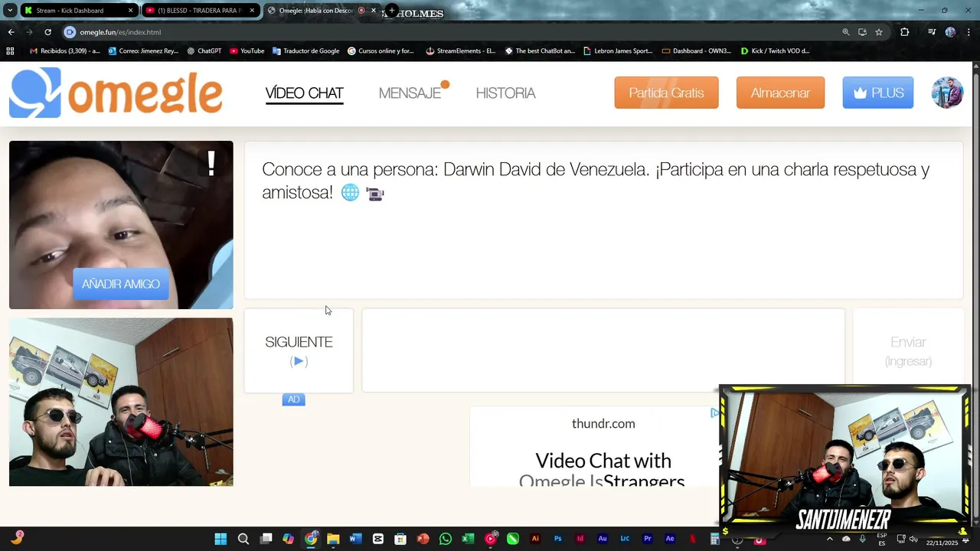Open Microsoft Store from the taskbar
Screen dimensions: 980x551
coord(400,539)
